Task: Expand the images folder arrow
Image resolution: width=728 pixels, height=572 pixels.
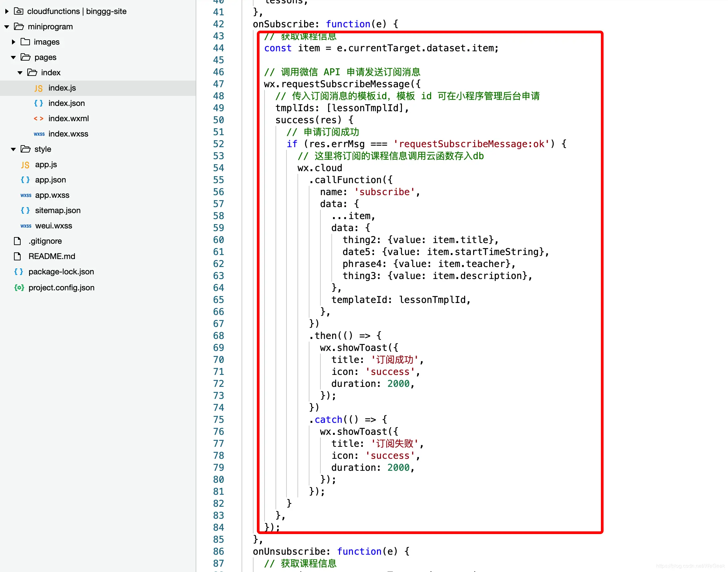Action: point(13,42)
